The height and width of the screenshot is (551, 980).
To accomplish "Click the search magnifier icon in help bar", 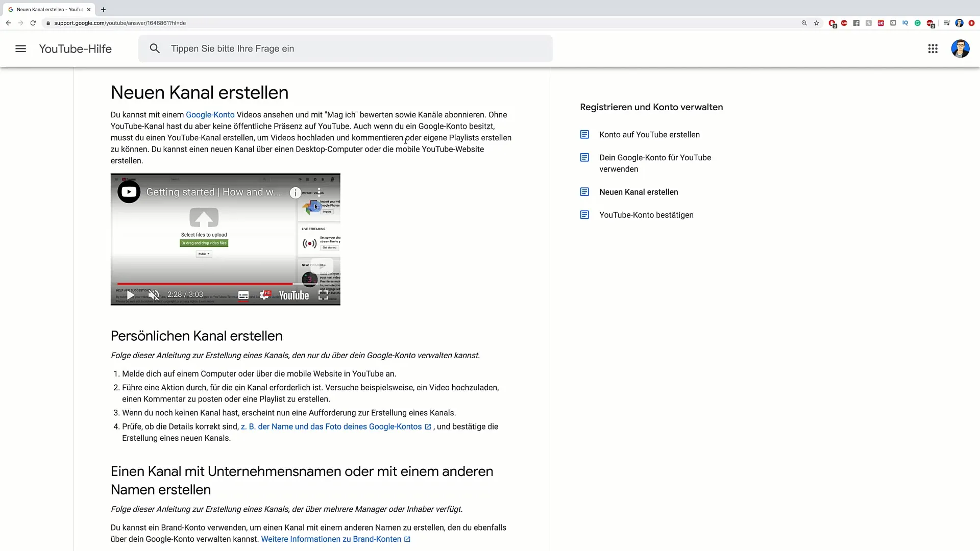I will pos(155,48).
